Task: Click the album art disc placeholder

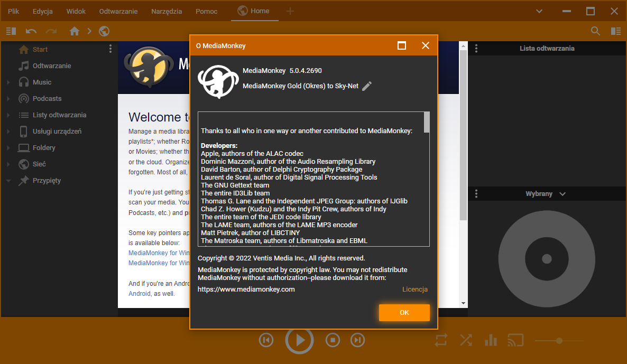Action: pos(547,259)
